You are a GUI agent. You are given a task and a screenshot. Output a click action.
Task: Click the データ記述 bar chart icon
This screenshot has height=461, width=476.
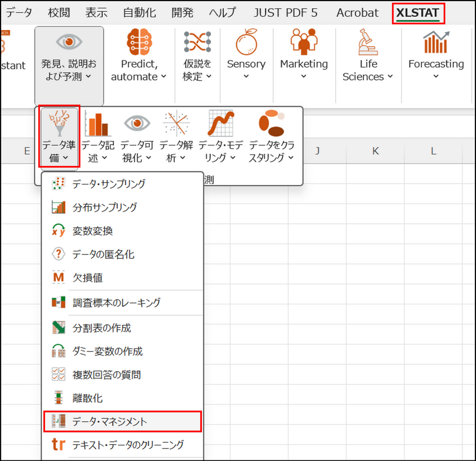pos(98,123)
